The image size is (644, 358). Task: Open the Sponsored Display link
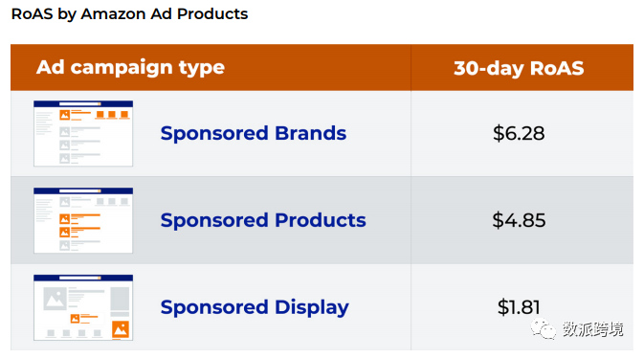tap(255, 307)
